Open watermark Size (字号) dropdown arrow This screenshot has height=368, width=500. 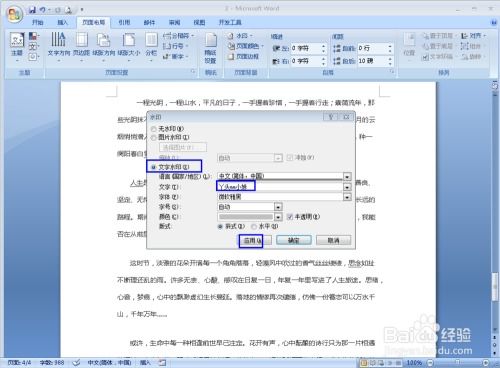(278, 207)
